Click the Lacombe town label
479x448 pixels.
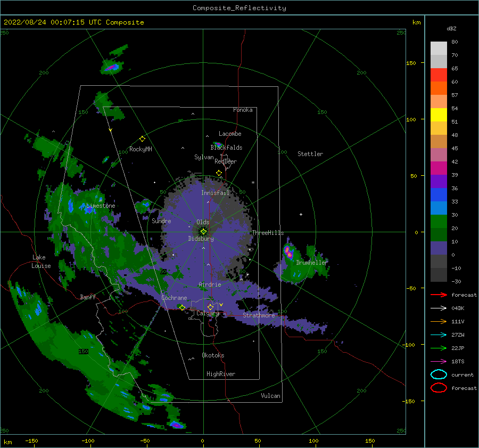click(x=230, y=134)
